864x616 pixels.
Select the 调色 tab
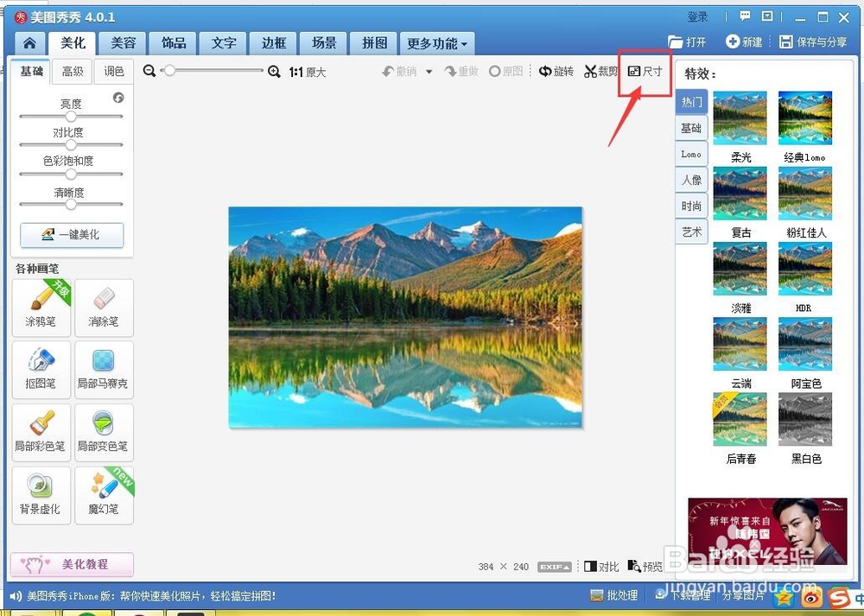click(114, 72)
